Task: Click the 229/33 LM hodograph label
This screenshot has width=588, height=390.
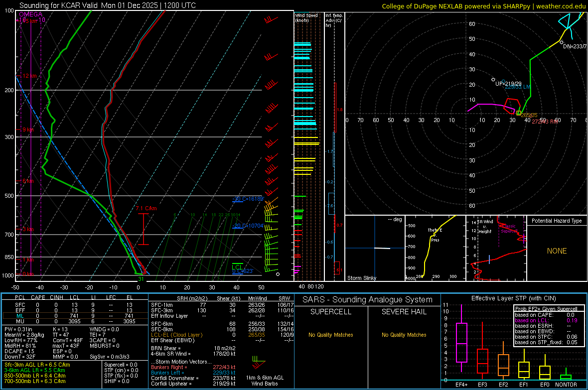Action: 518,87
